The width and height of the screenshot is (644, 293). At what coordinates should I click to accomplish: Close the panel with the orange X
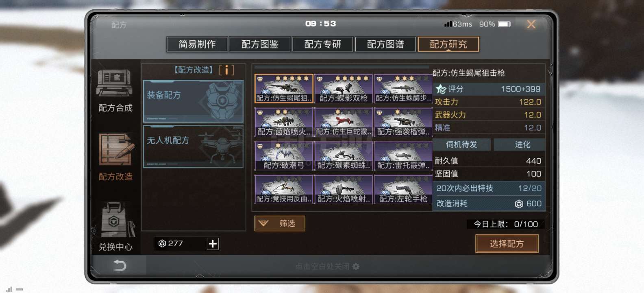point(531,24)
